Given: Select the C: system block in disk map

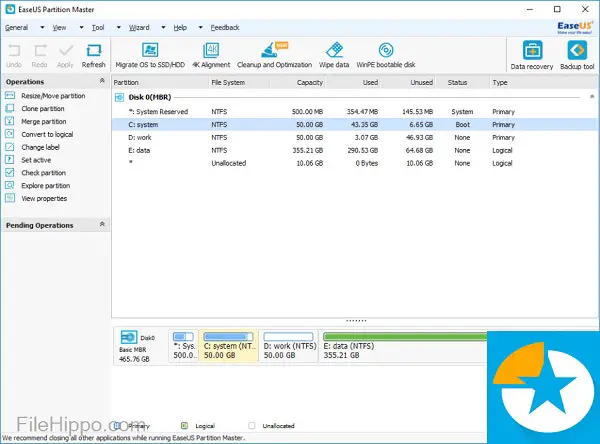Looking at the screenshot, I should point(229,346).
